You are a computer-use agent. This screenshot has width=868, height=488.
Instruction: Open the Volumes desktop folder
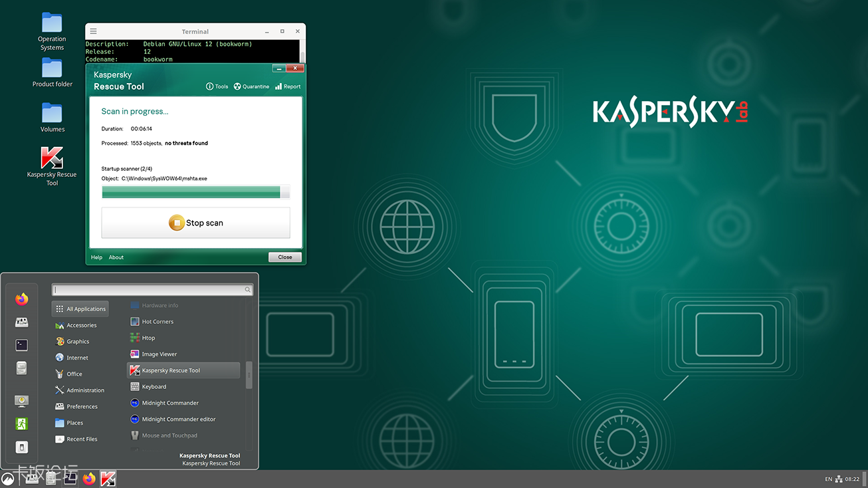point(52,118)
